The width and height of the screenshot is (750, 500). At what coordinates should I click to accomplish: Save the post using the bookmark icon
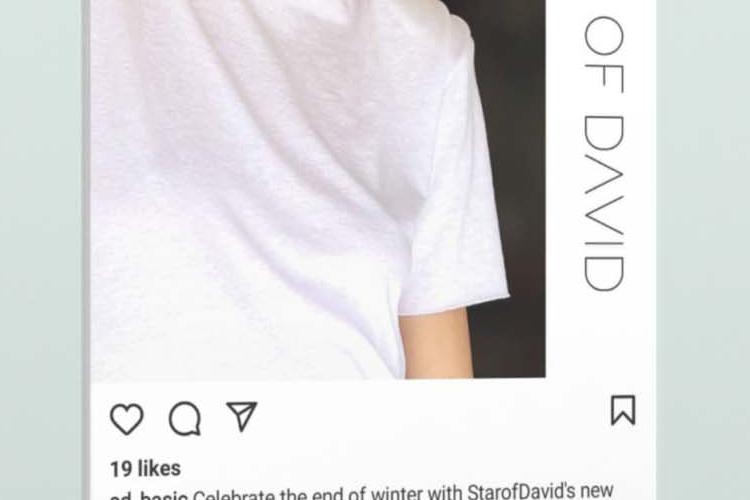[623, 410]
